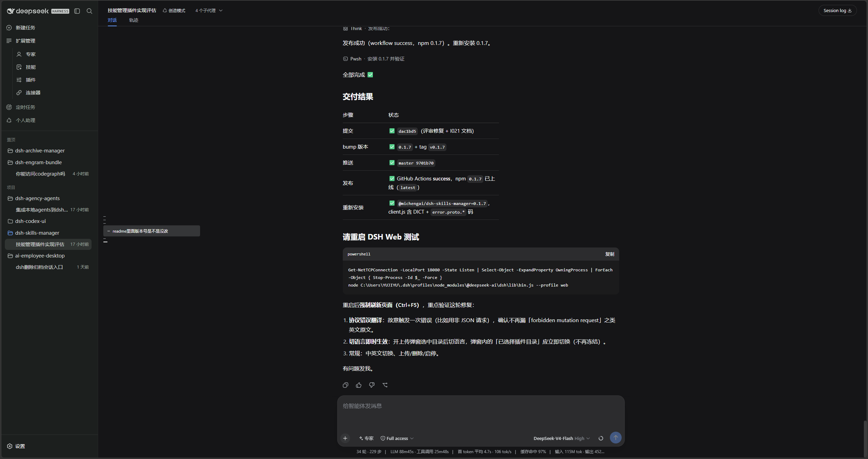This screenshot has height=459, width=868.
Task: Copy the assistant response icon
Action: point(346,385)
